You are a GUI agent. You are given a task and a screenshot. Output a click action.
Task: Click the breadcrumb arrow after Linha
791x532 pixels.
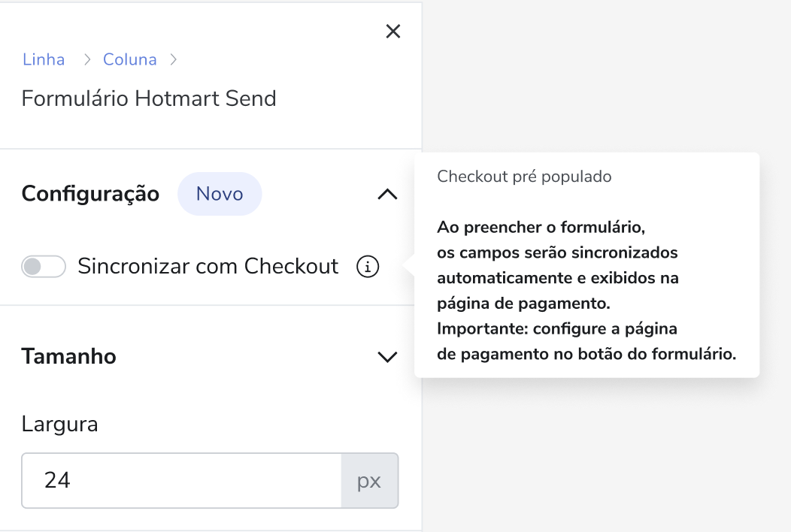click(x=87, y=59)
